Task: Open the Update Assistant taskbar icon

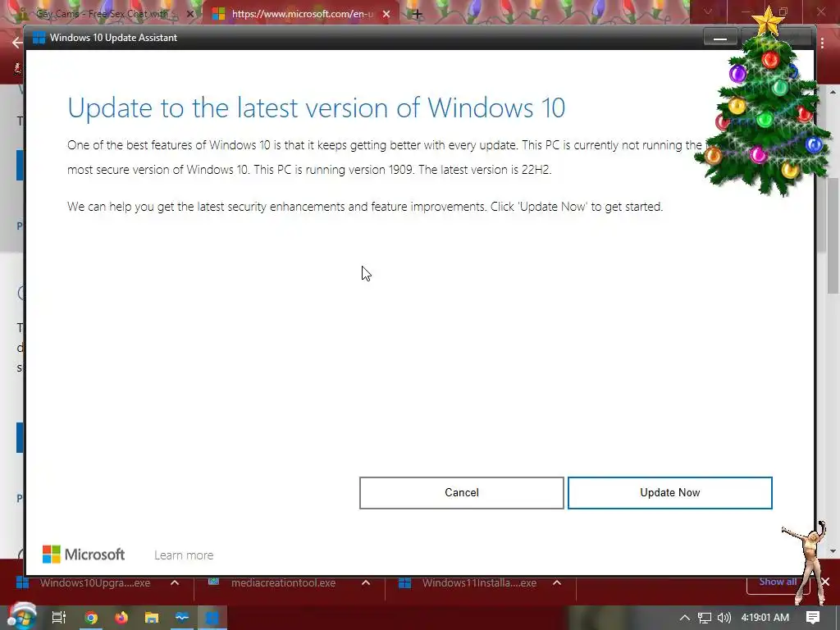Action: [212, 618]
